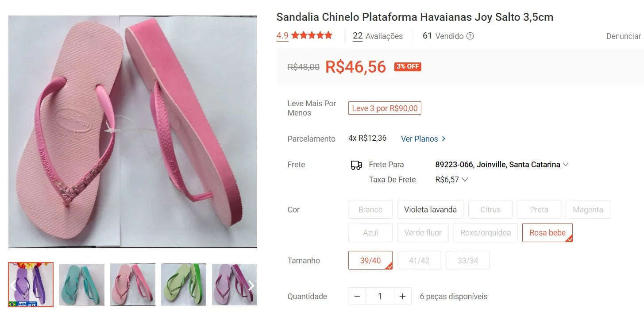Click the Leve 3 por R$90,00 offer
The image size is (644, 320).
pos(385,108)
